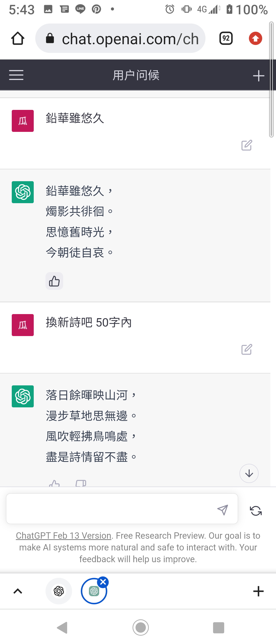Open the 92 open tabs switcher
Screen dimensions: 276x644
pos(226,38)
